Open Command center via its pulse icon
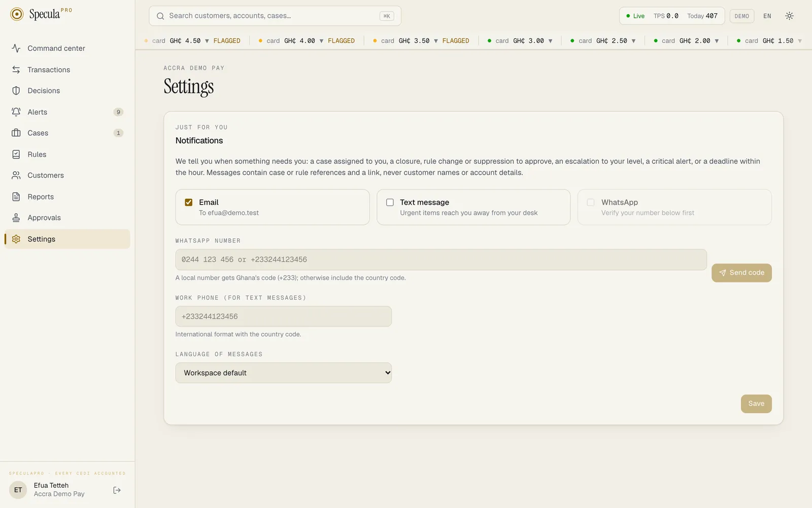Image resolution: width=812 pixels, height=508 pixels. [x=16, y=48]
